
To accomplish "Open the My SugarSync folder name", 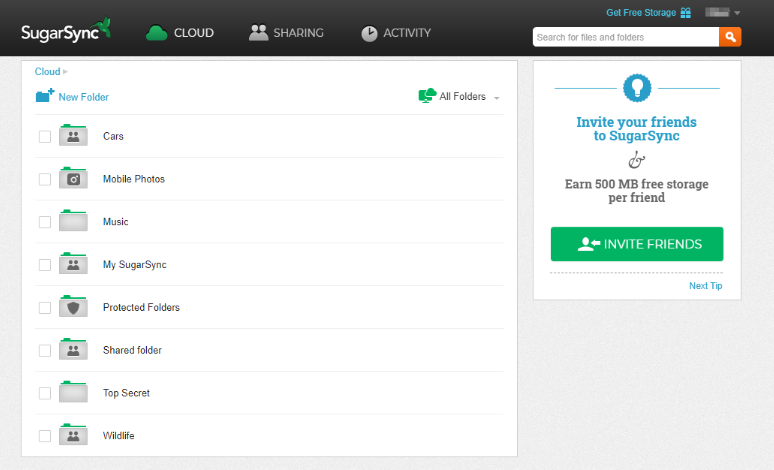I will tap(135, 265).
